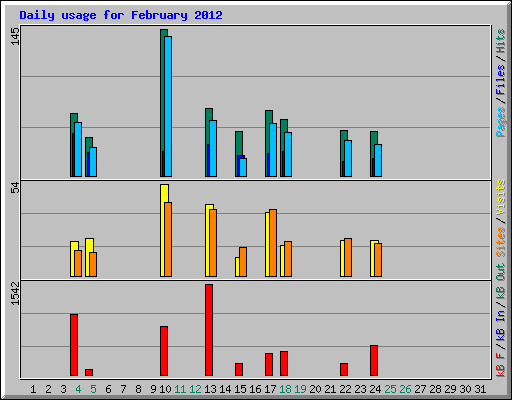512x400 pixels.
Task: Click the day label 17 on the x-axis
Action: point(270,389)
